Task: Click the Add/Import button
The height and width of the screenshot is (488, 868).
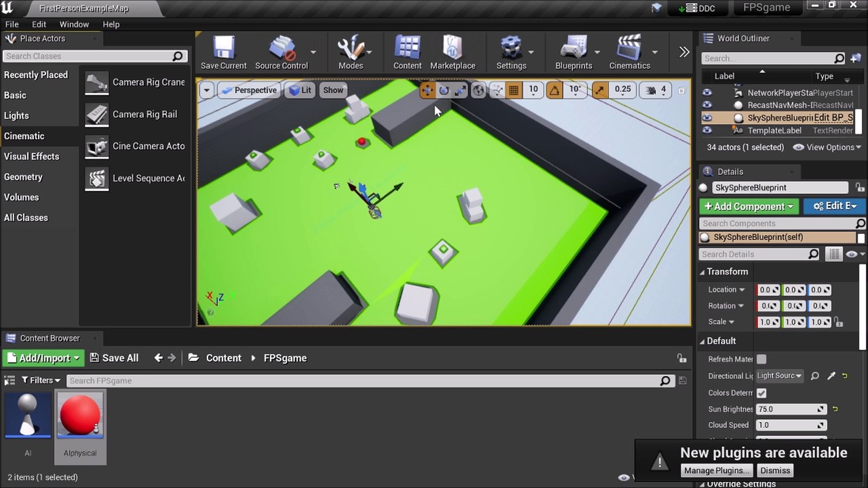Action: (43, 358)
